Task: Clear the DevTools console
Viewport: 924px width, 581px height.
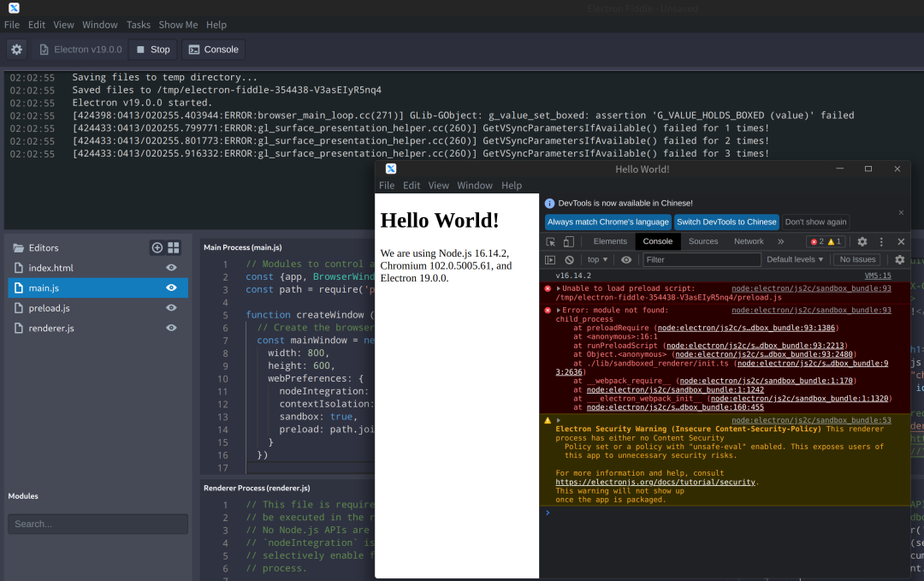Action: point(569,259)
